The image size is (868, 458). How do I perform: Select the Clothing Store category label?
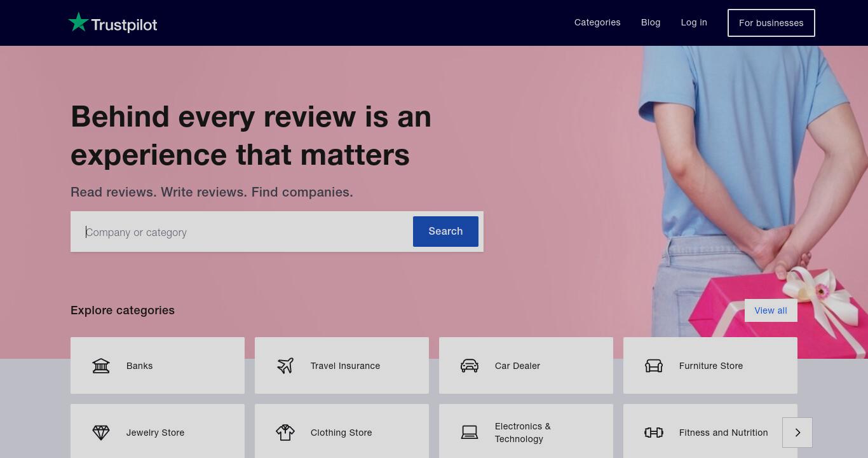coord(341,433)
